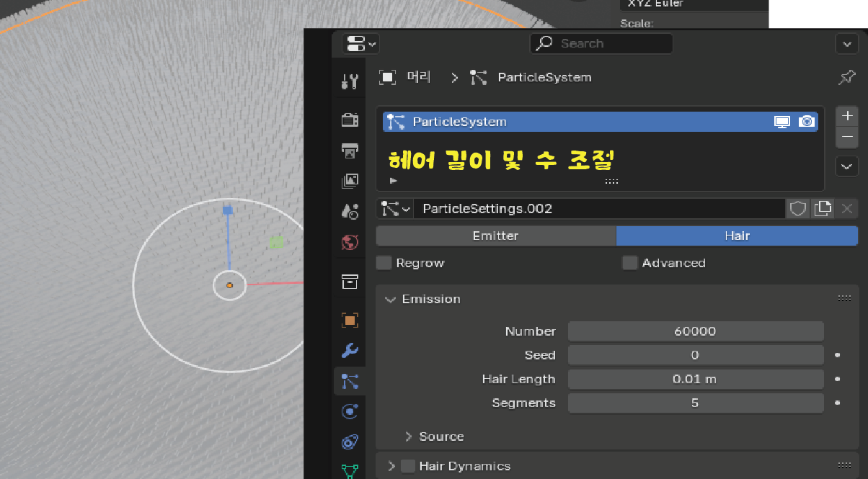
Task: Expand the Hair Dynamics panel
Action: coord(391,466)
